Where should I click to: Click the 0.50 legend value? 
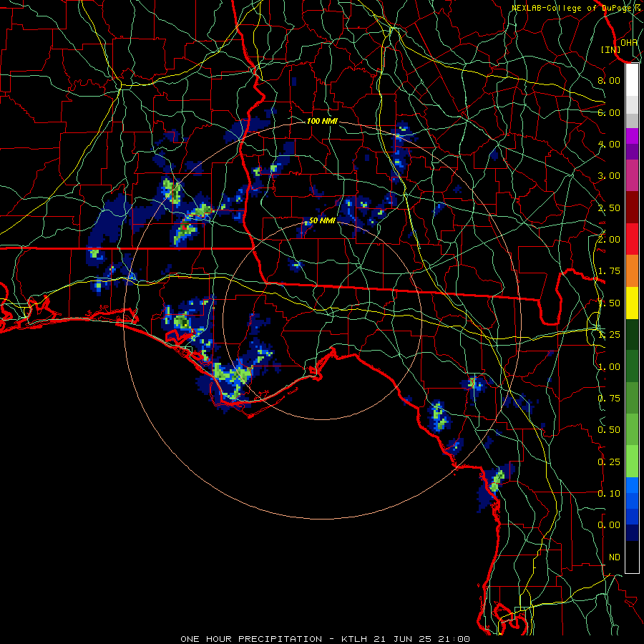click(609, 430)
